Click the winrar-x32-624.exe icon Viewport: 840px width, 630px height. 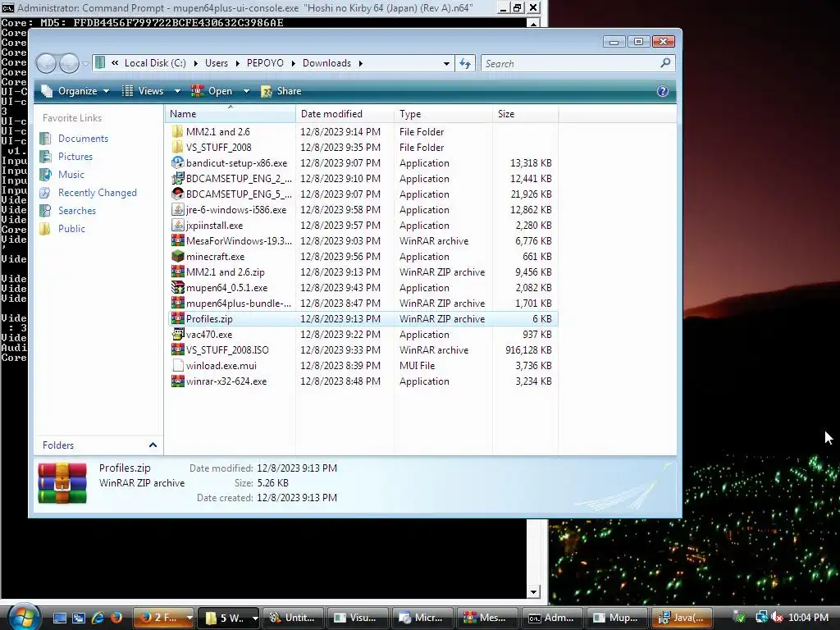point(177,381)
